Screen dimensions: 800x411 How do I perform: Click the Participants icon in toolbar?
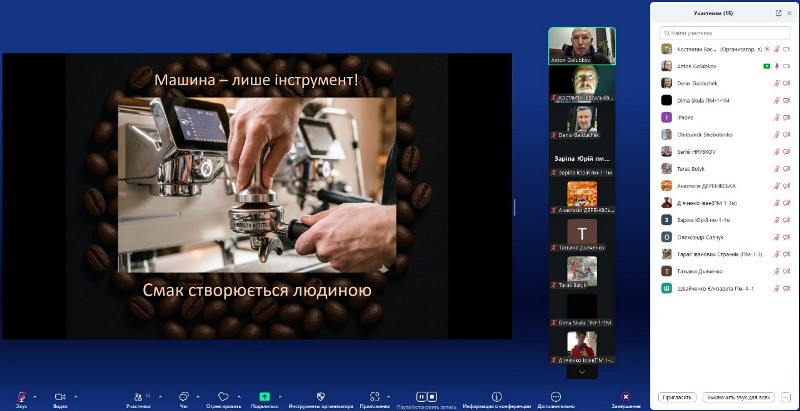tap(138, 397)
